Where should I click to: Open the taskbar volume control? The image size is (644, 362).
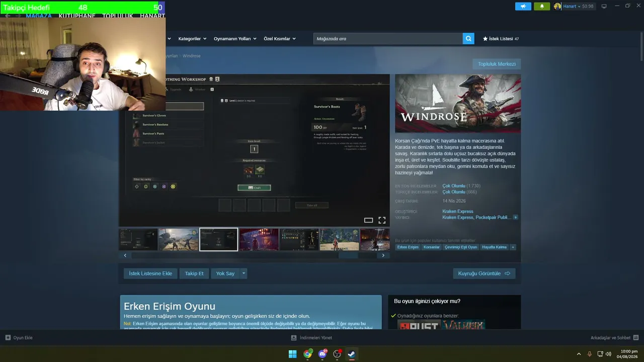[x=609, y=354]
